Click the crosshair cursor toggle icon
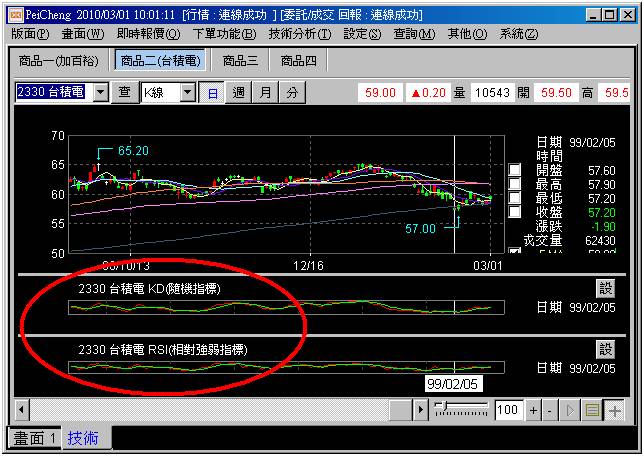644x456 pixels. click(x=613, y=411)
